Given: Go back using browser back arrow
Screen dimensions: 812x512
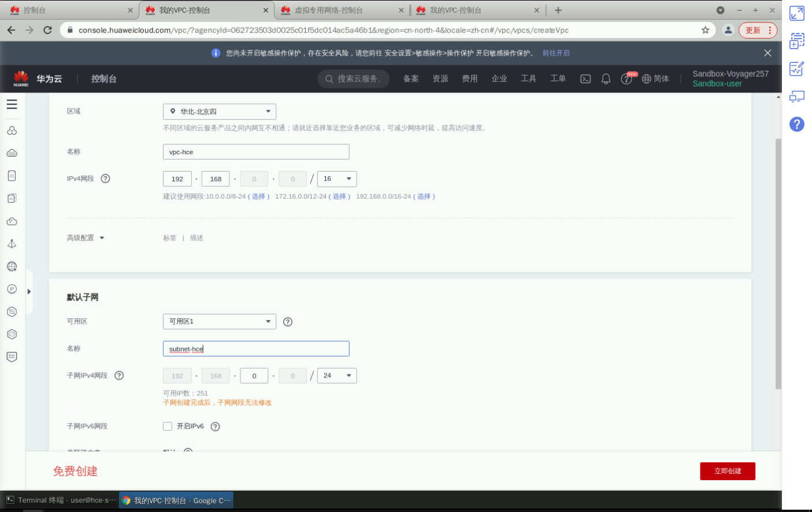Looking at the screenshot, I should click(12, 30).
